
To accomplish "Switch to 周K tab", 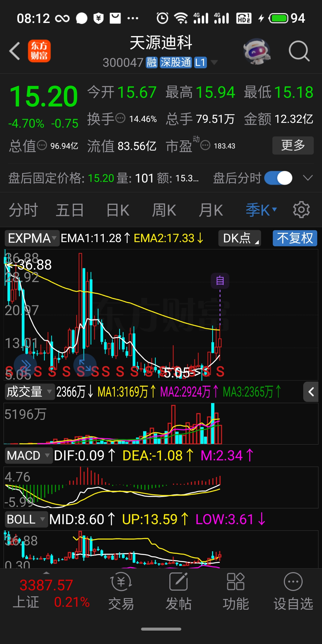I will tap(164, 210).
